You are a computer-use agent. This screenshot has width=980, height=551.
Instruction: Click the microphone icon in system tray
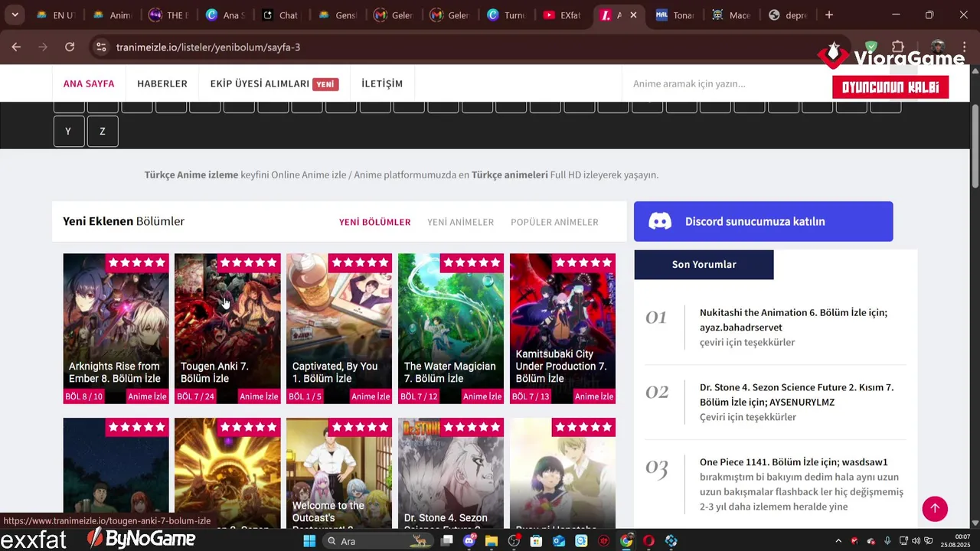(x=887, y=541)
